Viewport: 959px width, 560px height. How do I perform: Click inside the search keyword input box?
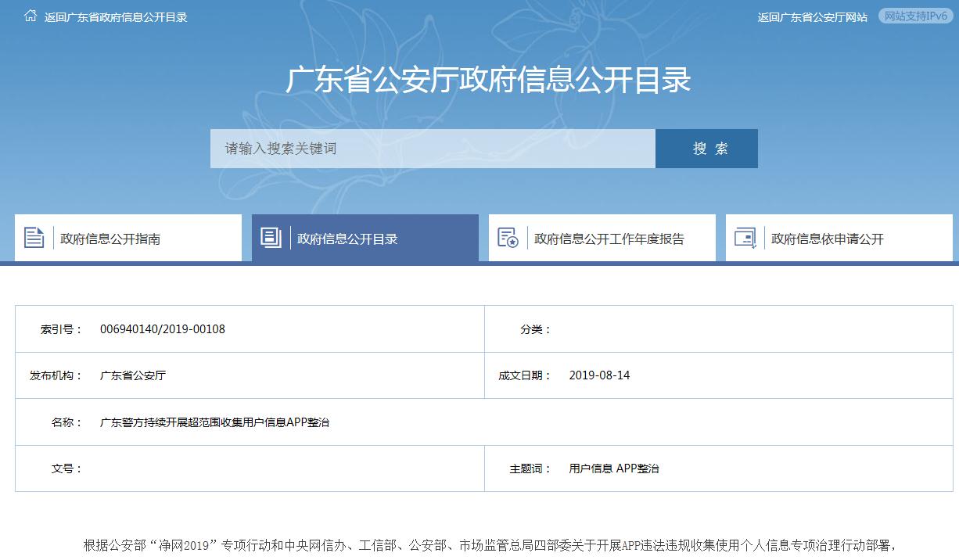pyautogui.click(x=430, y=148)
